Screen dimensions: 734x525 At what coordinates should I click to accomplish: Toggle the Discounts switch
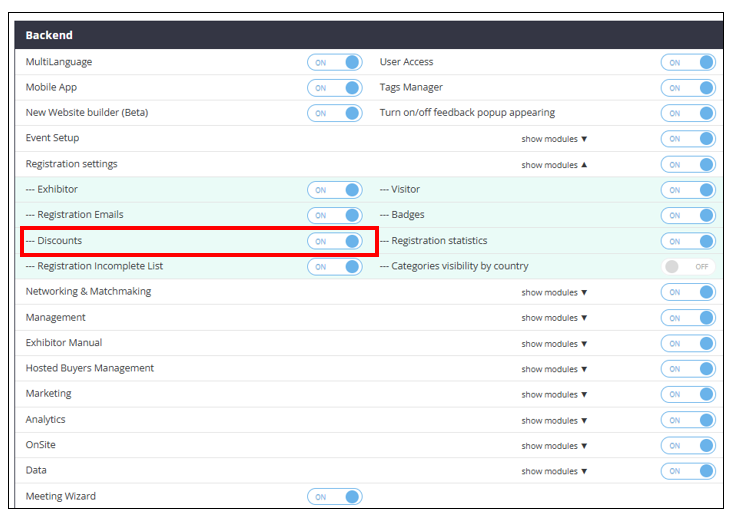(x=334, y=241)
